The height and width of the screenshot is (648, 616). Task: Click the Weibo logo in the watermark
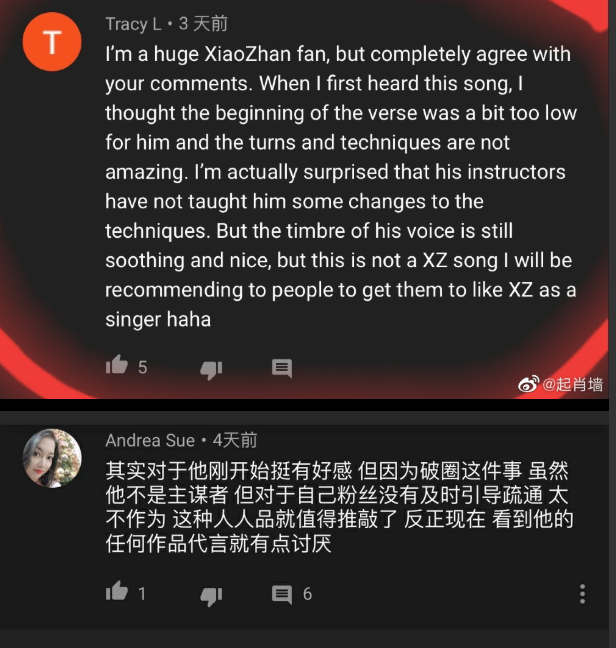point(528,384)
